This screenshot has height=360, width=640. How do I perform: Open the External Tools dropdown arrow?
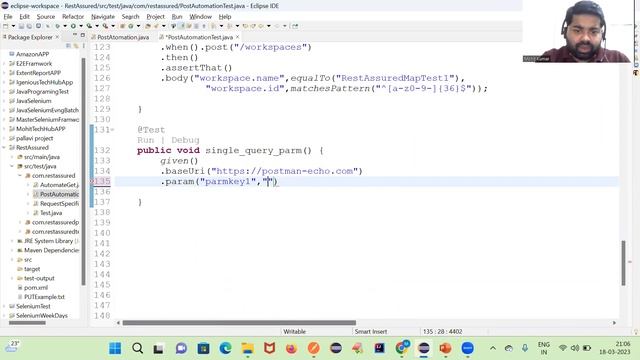click(x=113, y=26)
